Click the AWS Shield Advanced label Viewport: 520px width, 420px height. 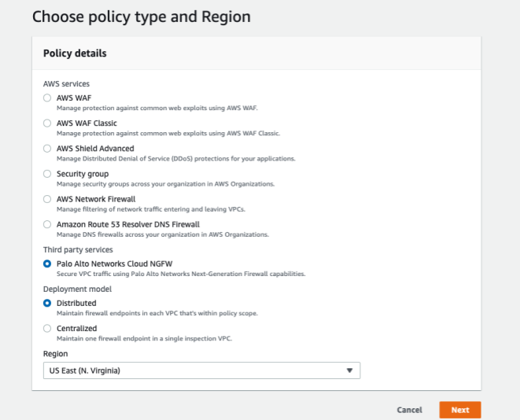(x=95, y=148)
